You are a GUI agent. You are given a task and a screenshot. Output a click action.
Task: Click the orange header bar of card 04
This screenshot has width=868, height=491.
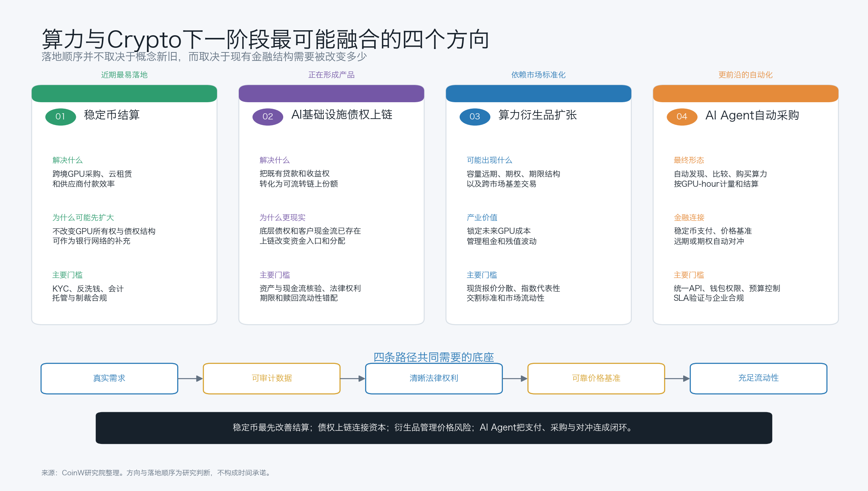click(746, 93)
